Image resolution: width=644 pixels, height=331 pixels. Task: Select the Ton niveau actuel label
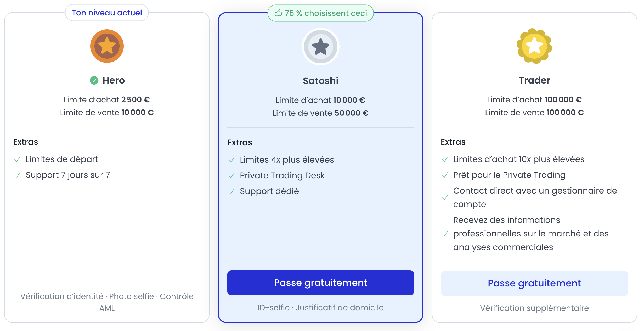107,13
